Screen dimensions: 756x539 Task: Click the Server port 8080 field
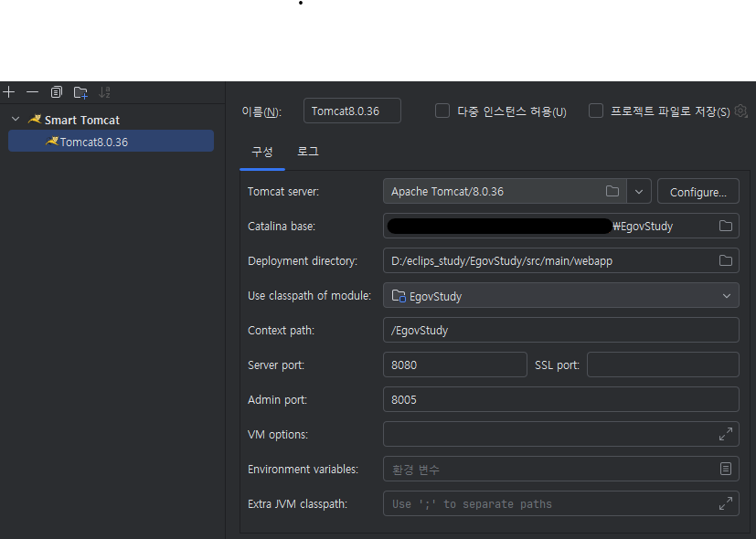(454, 365)
